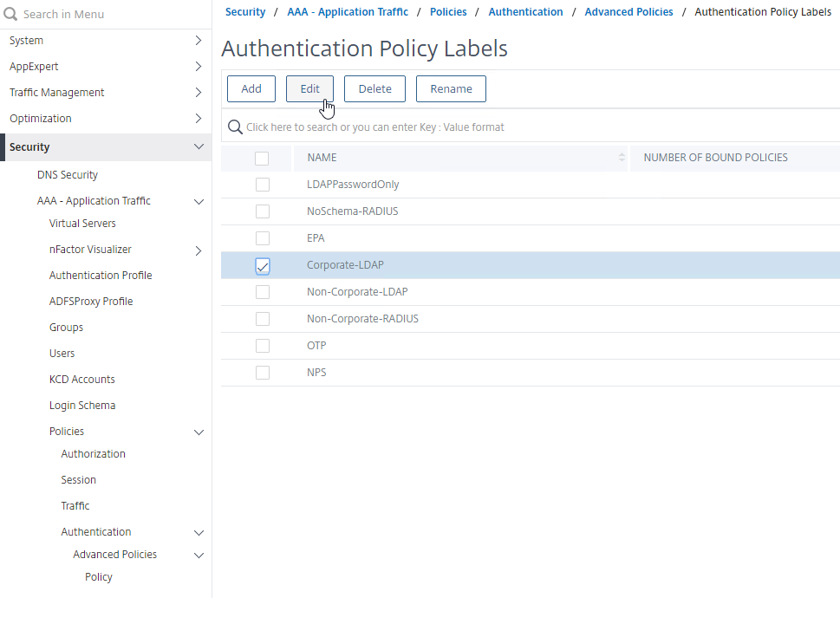Viewport: 840px width, 624px height.
Task: Expand nFactor Visualizer submenu arrow
Action: click(199, 250)
